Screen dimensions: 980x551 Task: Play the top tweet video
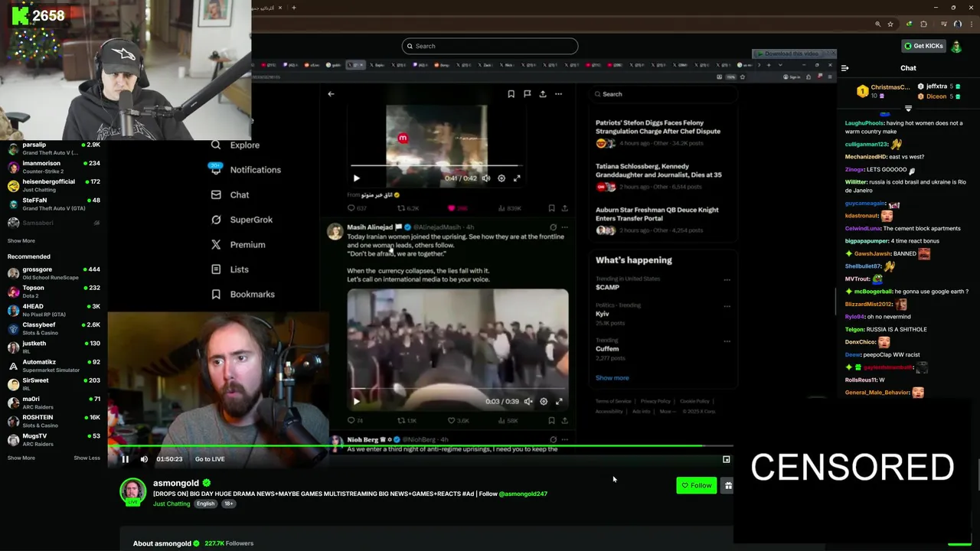click(x=356, y=178)
